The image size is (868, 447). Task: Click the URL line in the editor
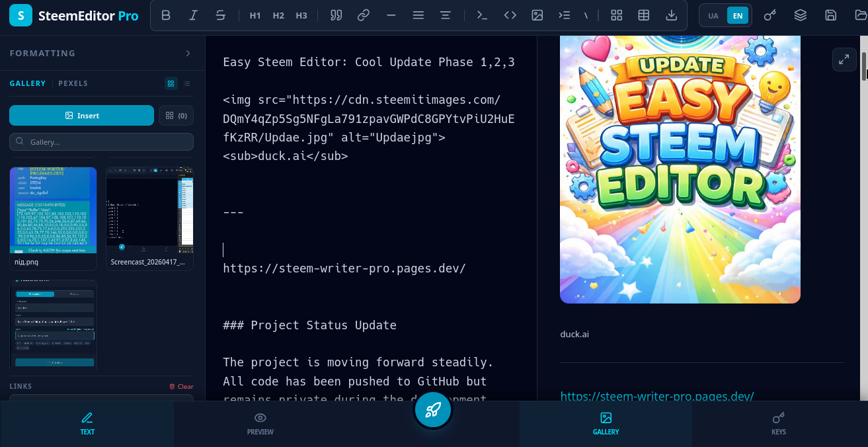click(x=344, y=268)
